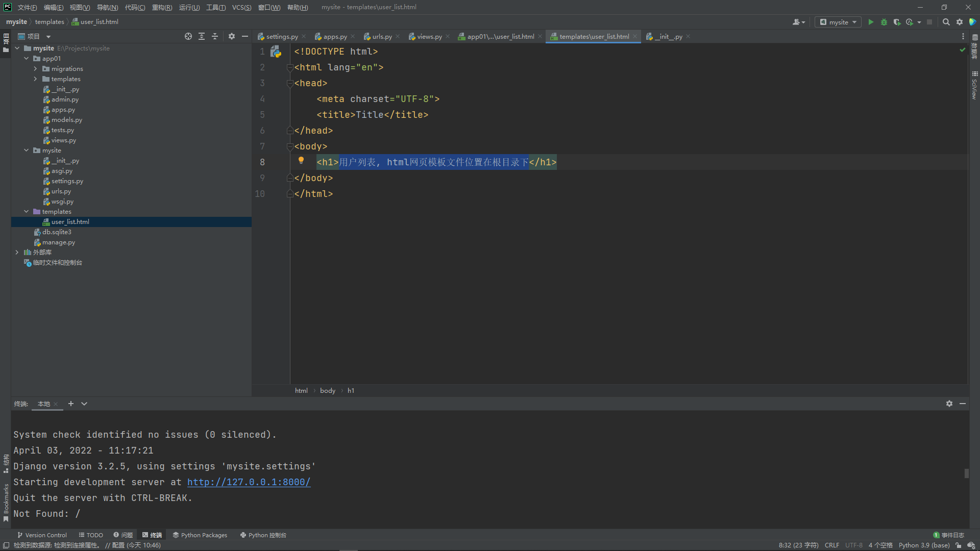Open 事件日志 event log
The image size is (980, 551).
949,535
